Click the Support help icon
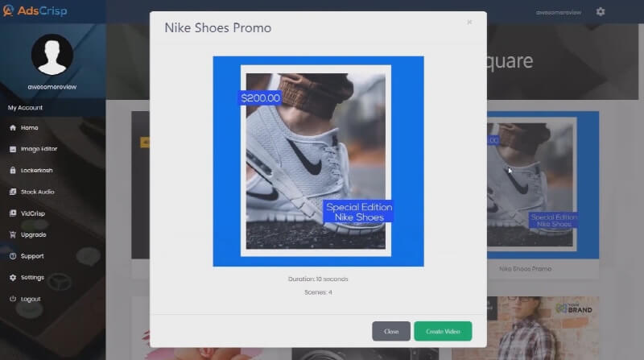The width and height of the screenshot is (644, 360). pyautogui.click(x=13, y=256)
